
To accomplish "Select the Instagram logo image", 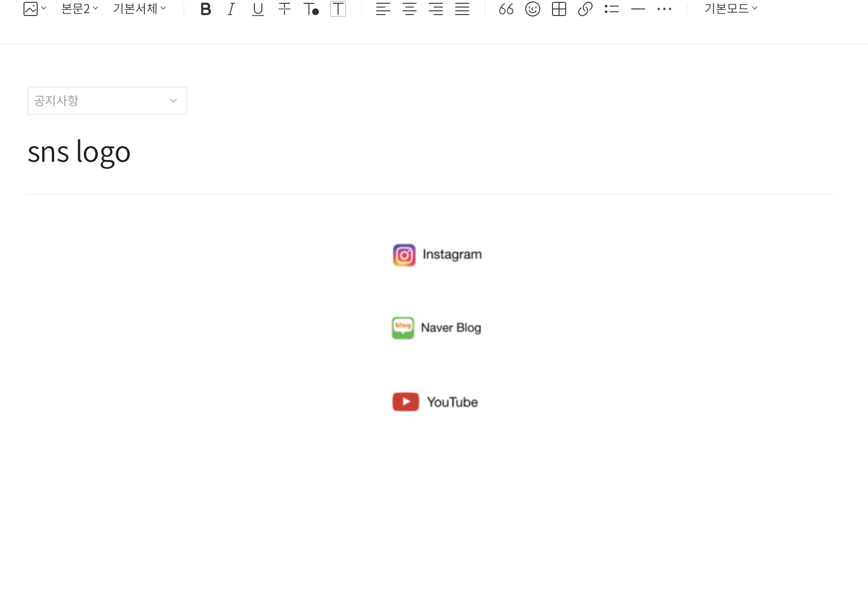I will 437,255.
